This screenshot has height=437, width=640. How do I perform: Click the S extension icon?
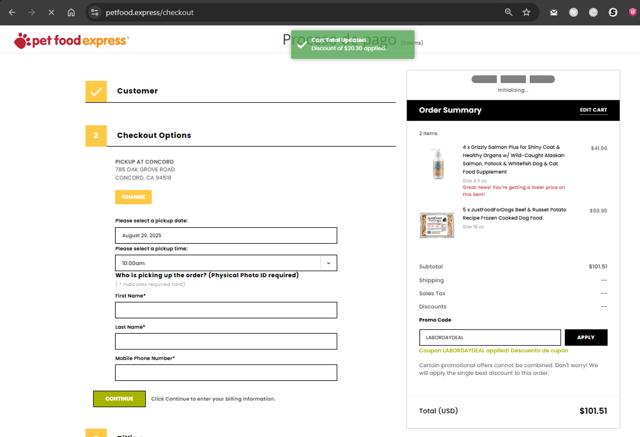613,12
